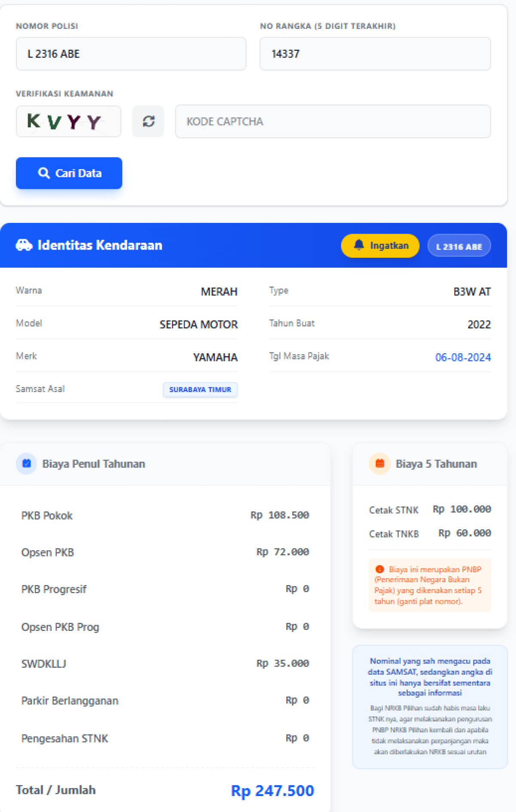Click the L 2316 ABE plate badge
Screen dimensions: 516x812
click(459, 246)
